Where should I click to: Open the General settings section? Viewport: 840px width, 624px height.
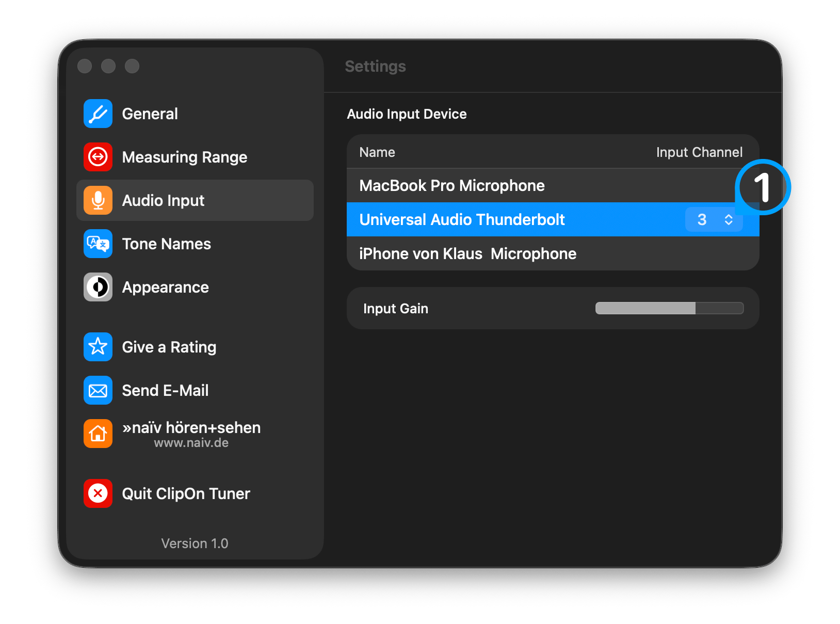pos(195,114)
